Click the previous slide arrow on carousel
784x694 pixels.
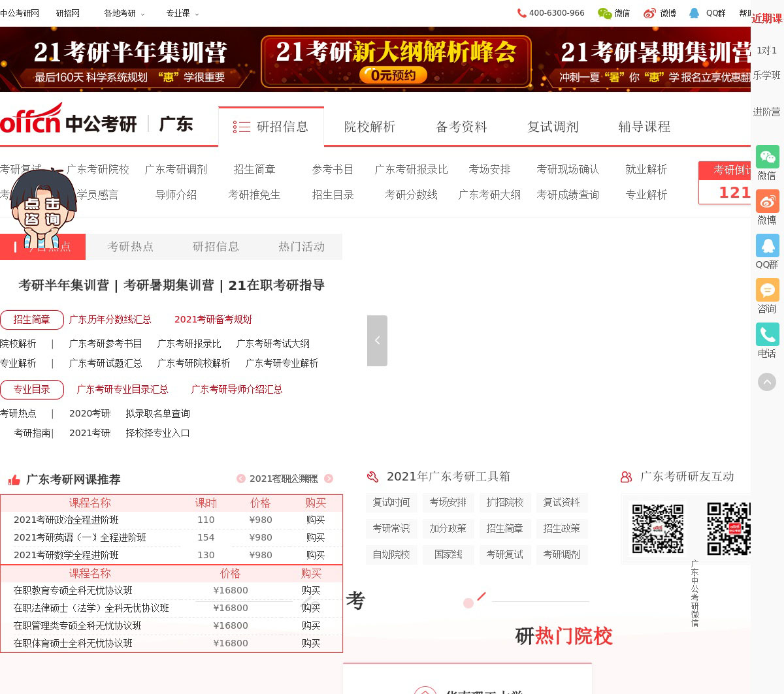377,341
